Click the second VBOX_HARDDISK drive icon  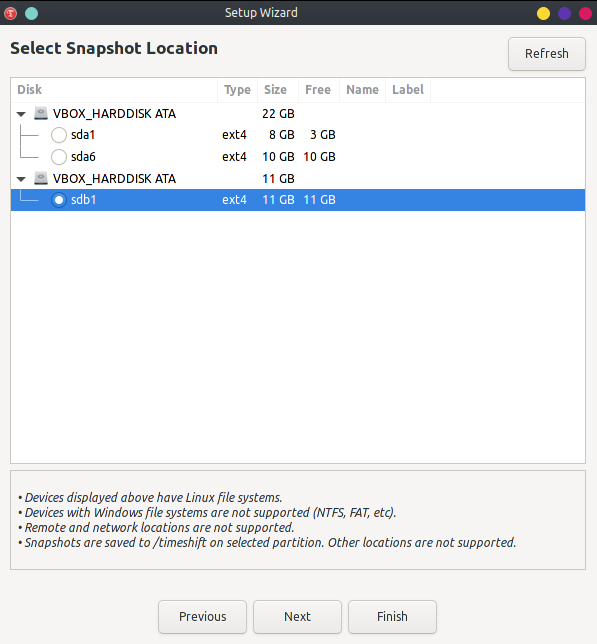point(41,178)
